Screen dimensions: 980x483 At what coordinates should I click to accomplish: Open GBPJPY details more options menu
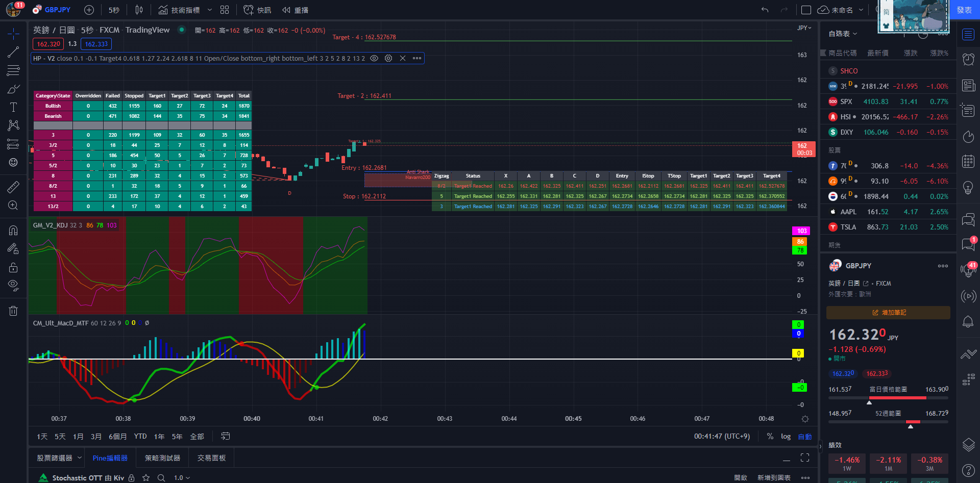point(943,266)
